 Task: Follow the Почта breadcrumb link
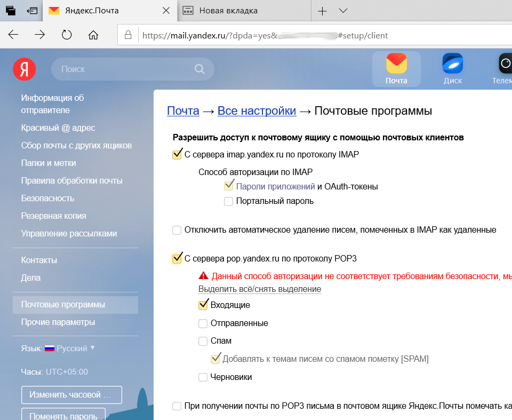point(183,111)
